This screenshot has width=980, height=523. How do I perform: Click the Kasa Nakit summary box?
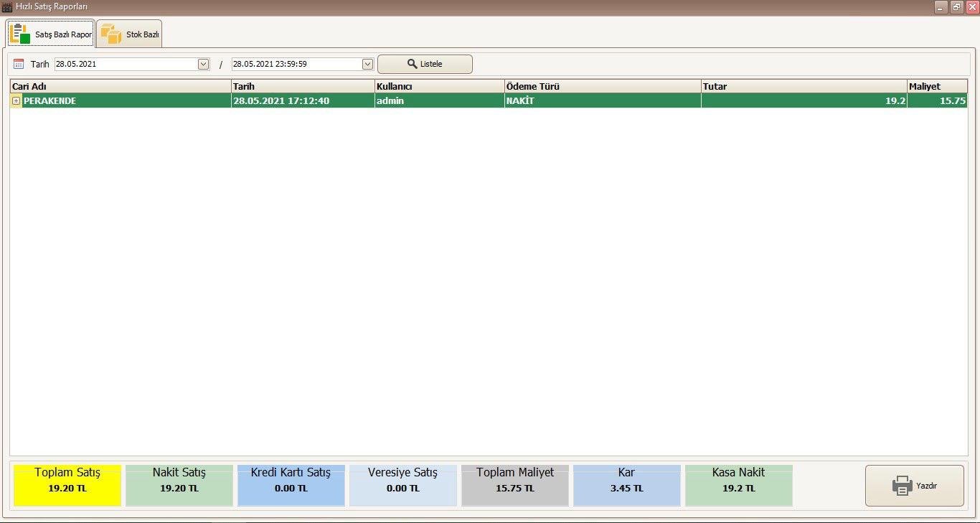[x=739, y=485]
